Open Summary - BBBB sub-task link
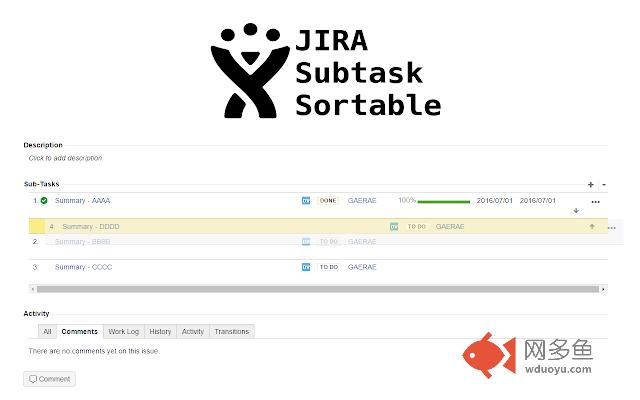Viewport: 640px width, 400px height. click(82, 242)
